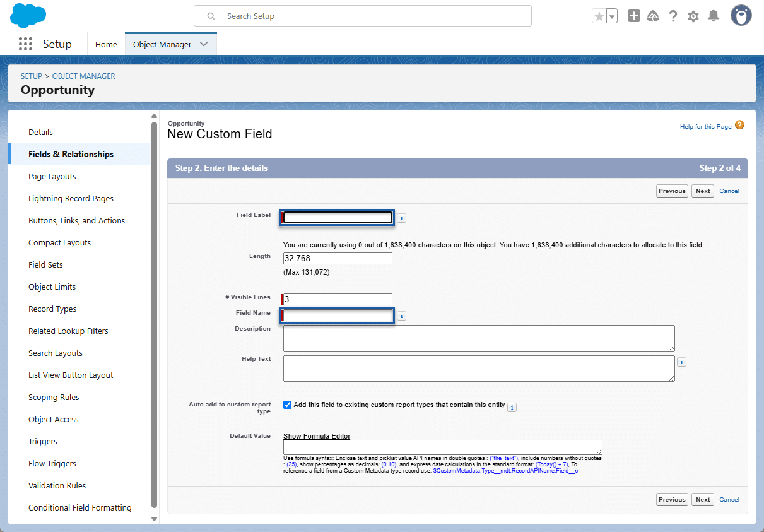This screenshot has width=764, height=532.
Task: Switch to the Home tab
Action: [x=106, y=44]
